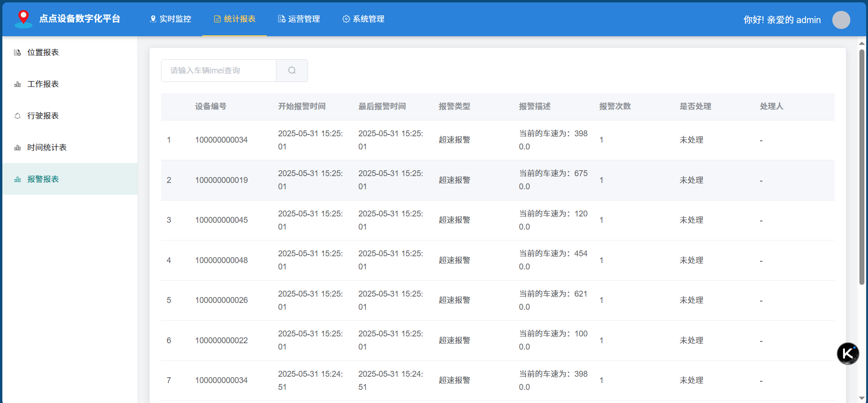Open the 运营管理 top menu
The width and height of the screenshot is (868, 403).
pyautogui.click(x=299, y=19)
